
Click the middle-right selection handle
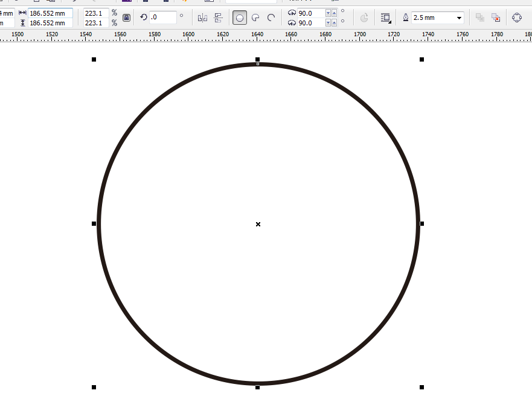click(x=421, y=223)
